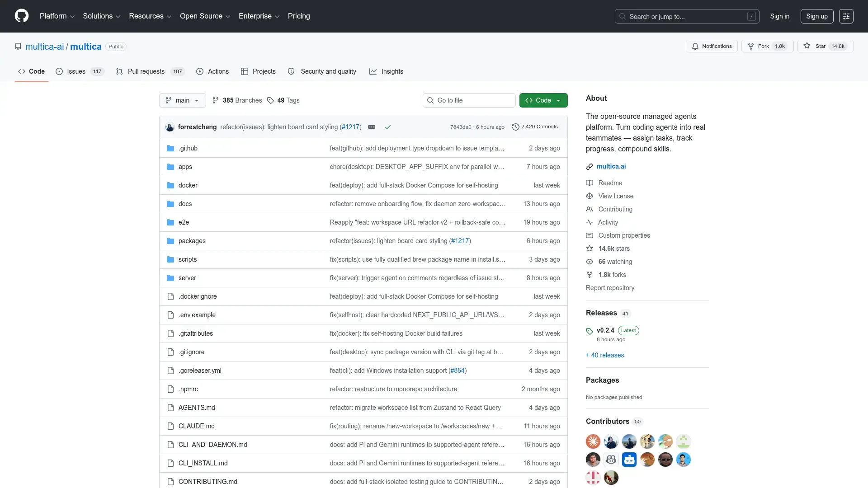The height and width of the screenshot is (488, 868).
Task: Open the packages folder
Action: click(192, 241)
